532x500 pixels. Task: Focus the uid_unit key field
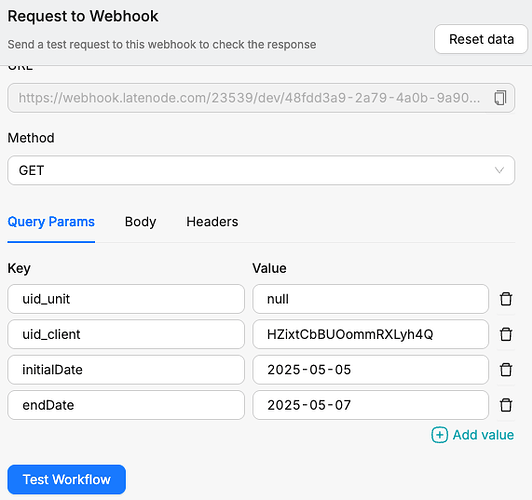126,299
